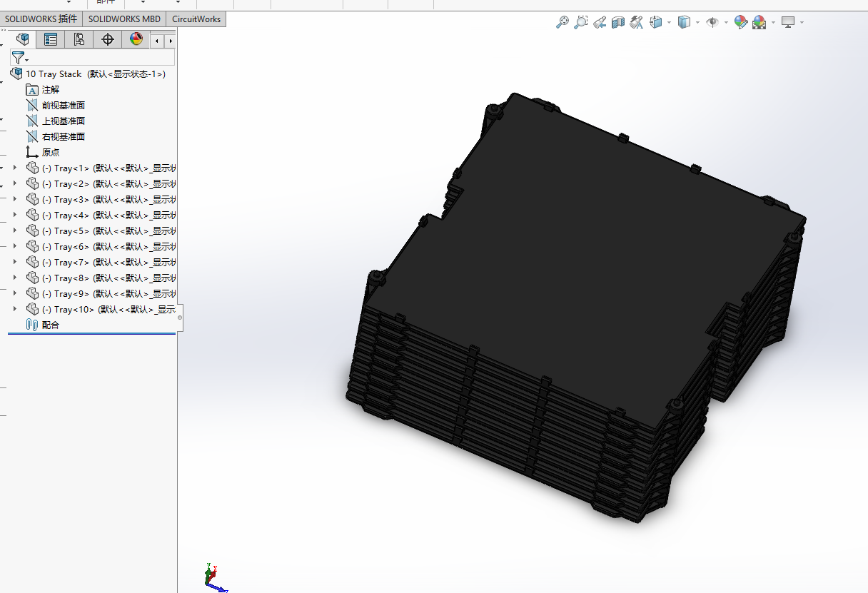Expand the Tray<7> component
This screenshot has height=593, width=868.
coord(15,262)
